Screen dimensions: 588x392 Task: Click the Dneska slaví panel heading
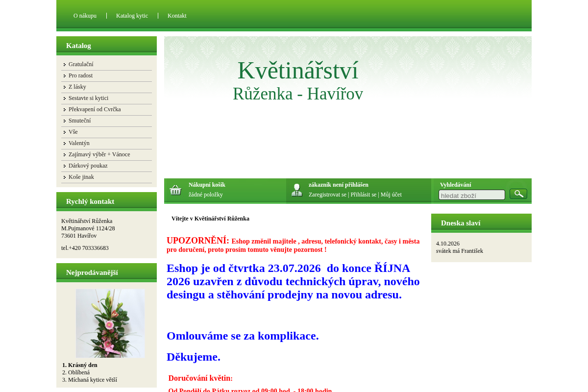click(461, 223)
